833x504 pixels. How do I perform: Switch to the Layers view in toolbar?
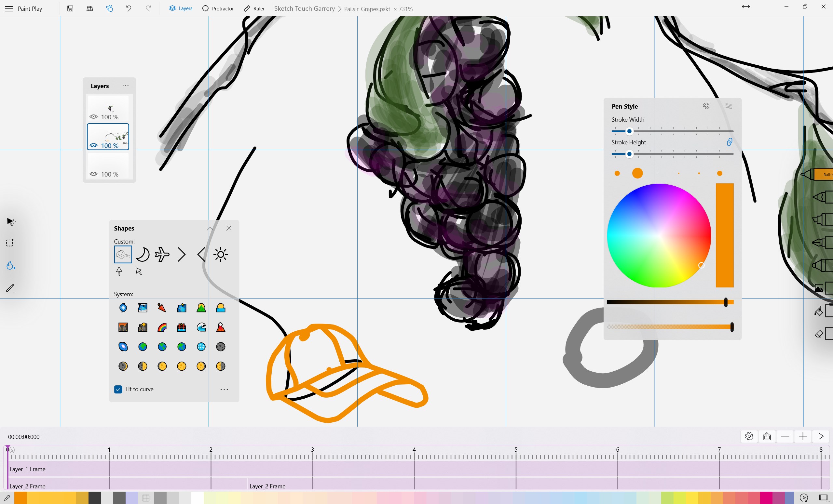coord(180,8)
